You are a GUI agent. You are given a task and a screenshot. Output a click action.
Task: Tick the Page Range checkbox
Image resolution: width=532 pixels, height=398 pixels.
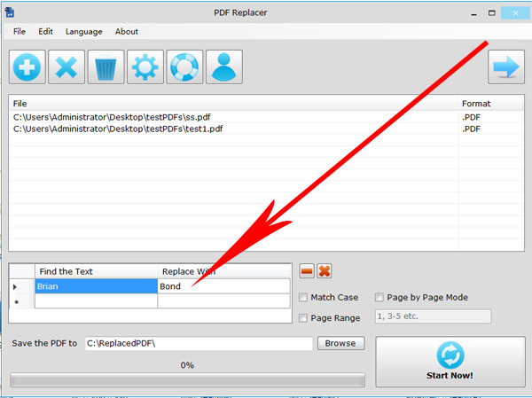(303, 318)
